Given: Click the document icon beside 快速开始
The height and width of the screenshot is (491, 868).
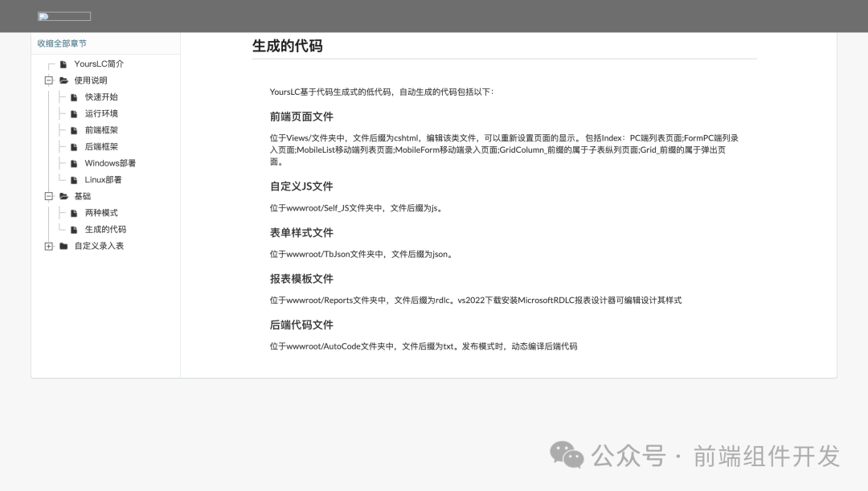Looking at the screenshot, I should point(74,96).
